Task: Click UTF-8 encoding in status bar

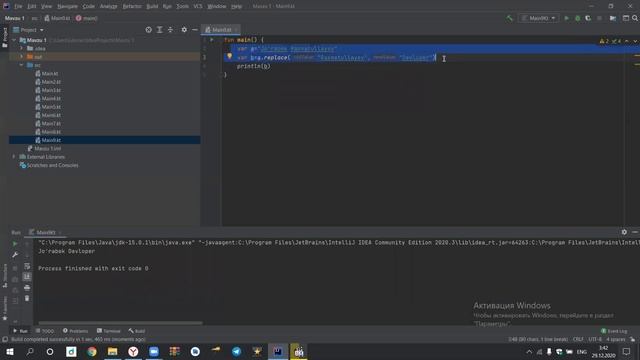Action: pyautogui.click(x=595, y=340)
